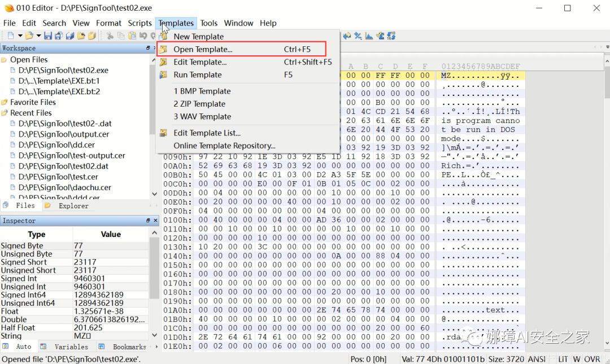Open the View menu

[81, 23]
